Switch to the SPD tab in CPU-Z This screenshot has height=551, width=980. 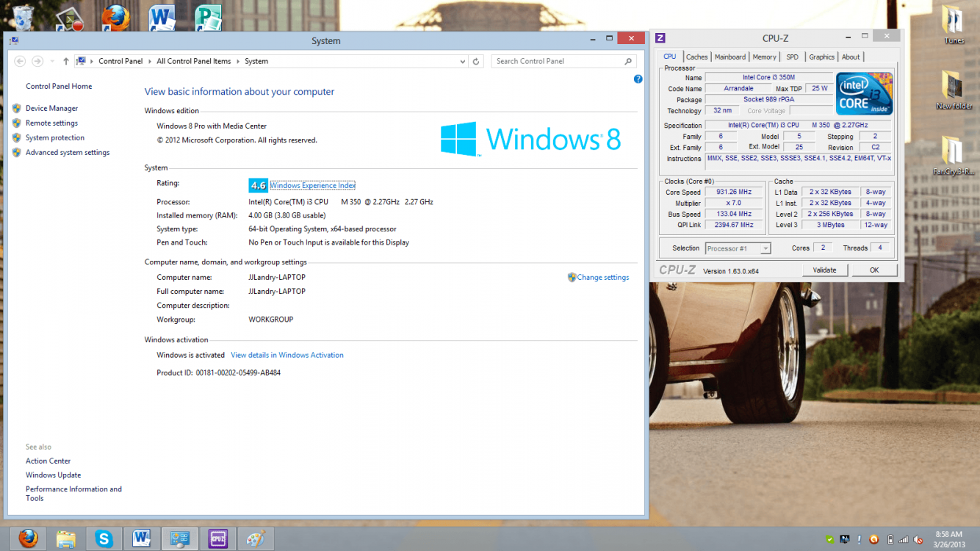coord(792,57)
